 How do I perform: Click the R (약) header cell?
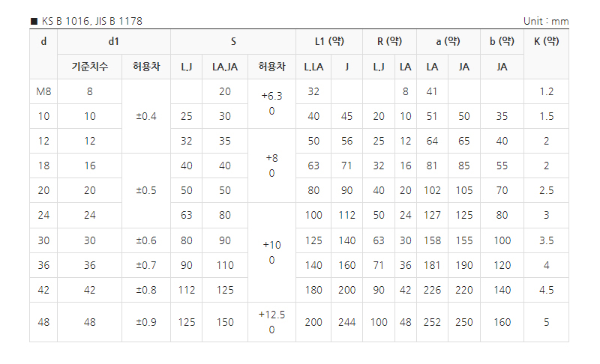pos(389,41)
